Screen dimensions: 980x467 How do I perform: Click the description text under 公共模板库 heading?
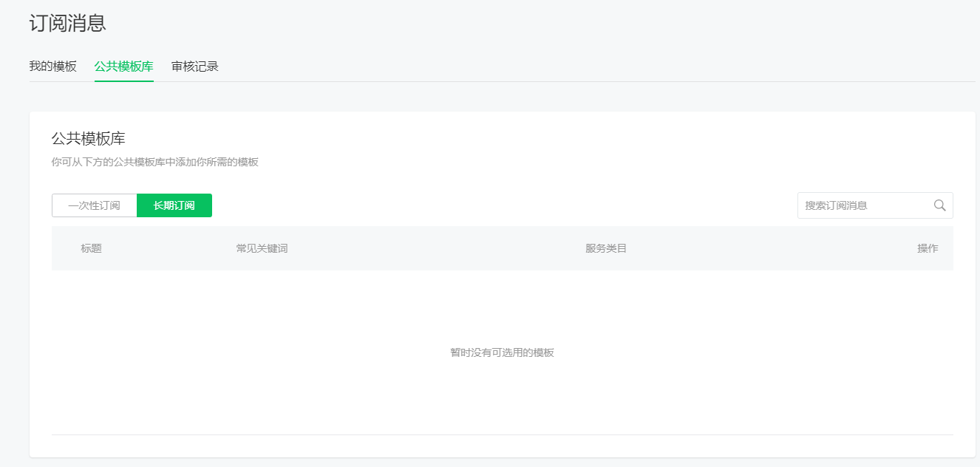[x=155, y=162]
